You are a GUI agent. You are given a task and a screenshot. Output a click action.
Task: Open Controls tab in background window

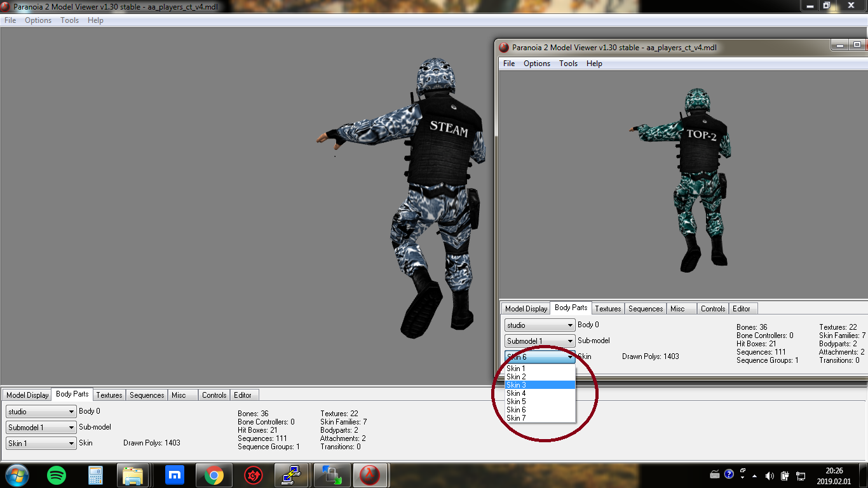click(x=214, y=395)
